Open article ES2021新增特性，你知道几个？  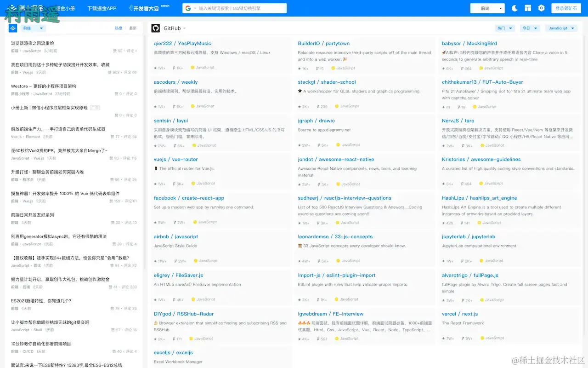[x=41, y=301]
